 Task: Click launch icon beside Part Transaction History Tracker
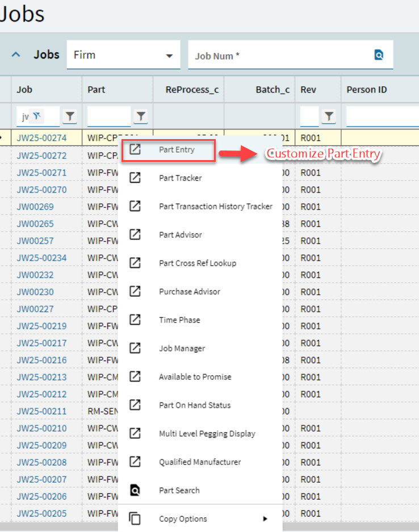click(x=135, y=206)
